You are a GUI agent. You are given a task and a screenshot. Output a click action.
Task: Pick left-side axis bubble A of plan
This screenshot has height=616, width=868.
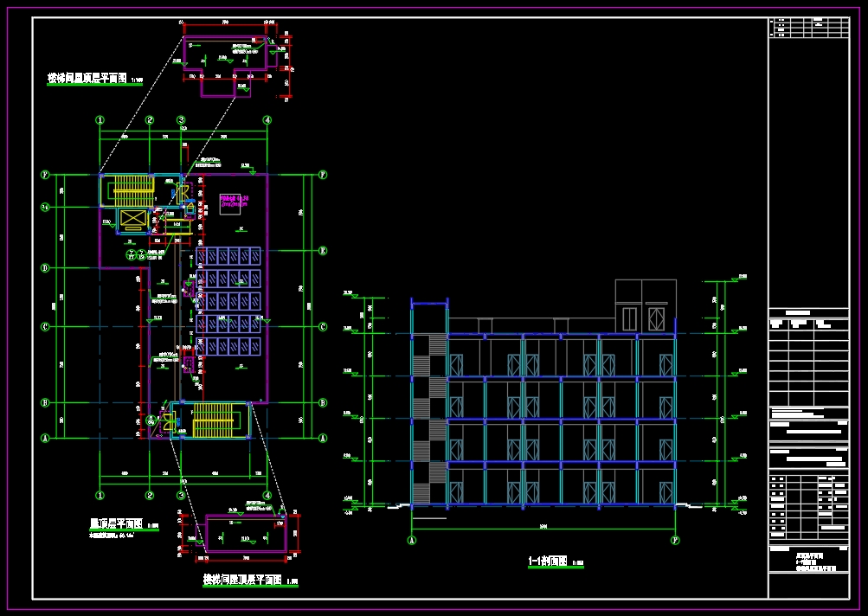(45, 439)
